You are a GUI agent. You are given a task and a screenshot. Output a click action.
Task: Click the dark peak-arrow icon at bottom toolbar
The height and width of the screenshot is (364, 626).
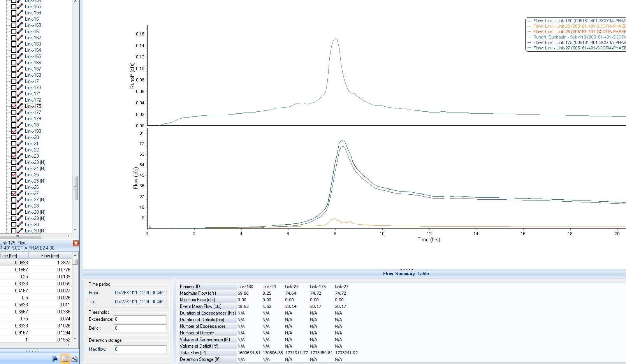pyautogui.click(x=55, y=359)
